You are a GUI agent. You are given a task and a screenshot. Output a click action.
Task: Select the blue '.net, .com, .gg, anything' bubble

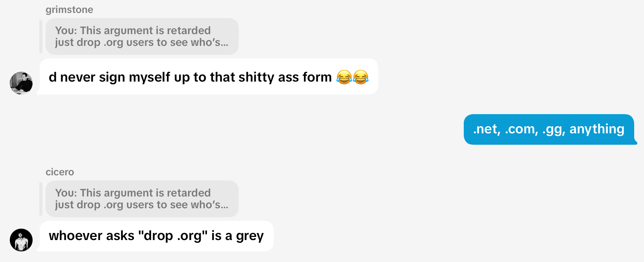click(x=549, y=129)
